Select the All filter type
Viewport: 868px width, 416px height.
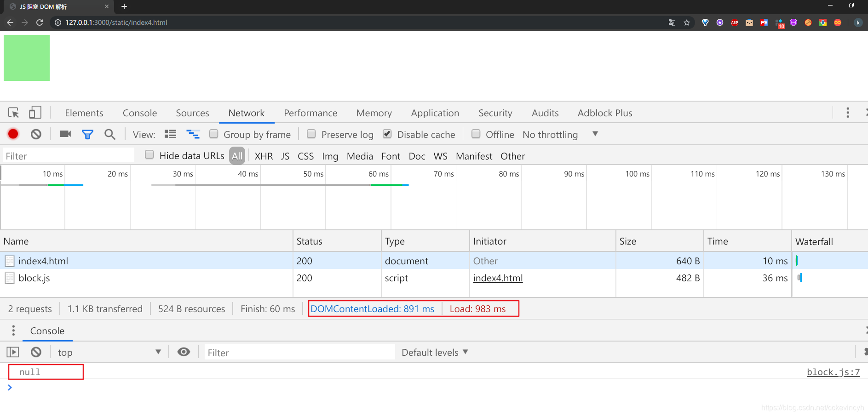pos(237,156)
